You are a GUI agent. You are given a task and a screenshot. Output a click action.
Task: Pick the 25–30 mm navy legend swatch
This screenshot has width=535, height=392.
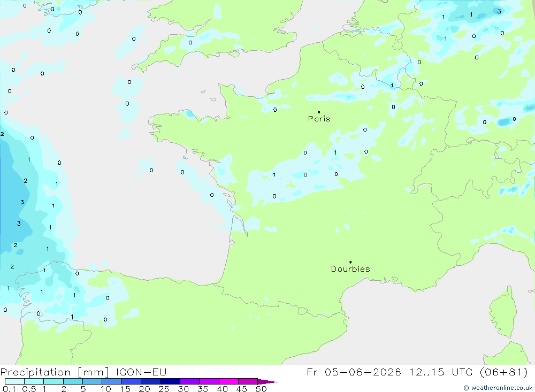(170, 381)
